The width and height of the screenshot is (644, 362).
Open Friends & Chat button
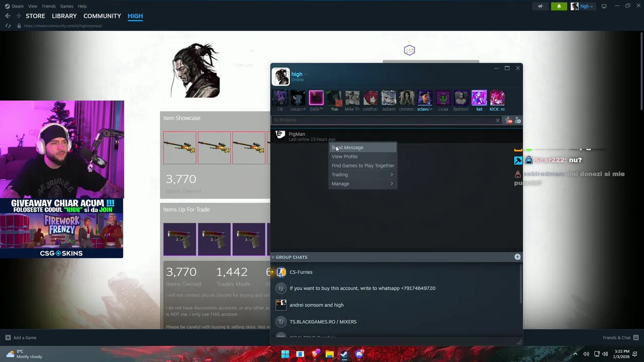pyautogui.click(x=621, y=338)
